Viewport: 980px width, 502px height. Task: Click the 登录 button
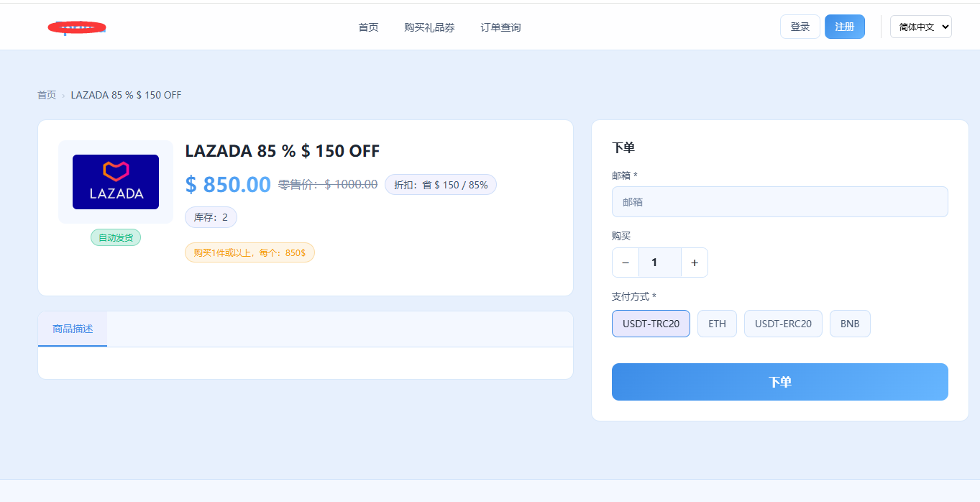[800, 26]
